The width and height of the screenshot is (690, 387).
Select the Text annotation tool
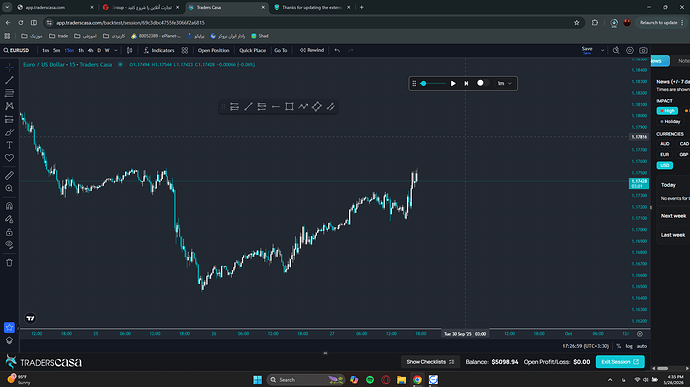point(9,145)
